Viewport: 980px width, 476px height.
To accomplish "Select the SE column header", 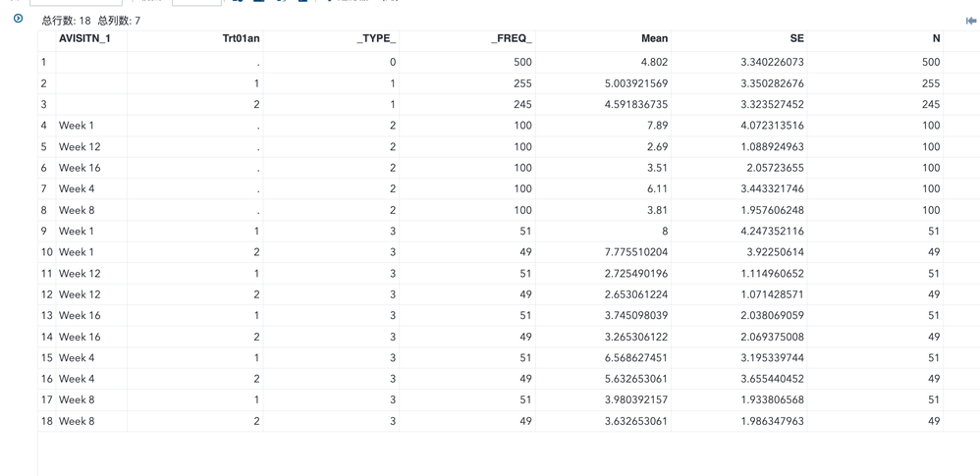I will click(x=796, y=39).
